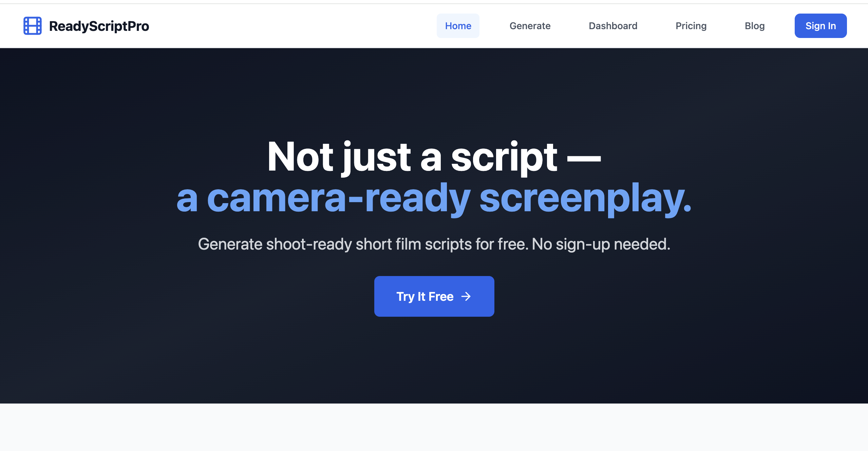Click the highlighted Home tab in the navbar
Viewport: 868px width, 451px height.
click(458, 26)
